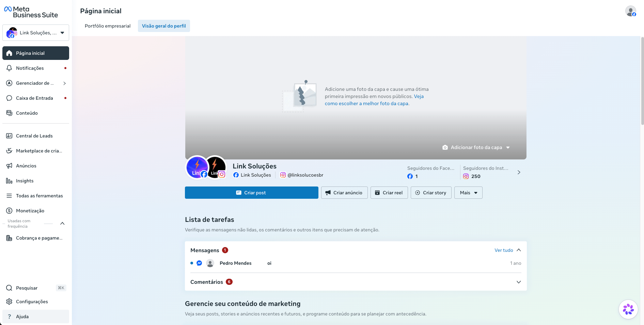Collapse the Mensagens section chevron
This screenshot has width=644, height=325.
click(519, 250)
